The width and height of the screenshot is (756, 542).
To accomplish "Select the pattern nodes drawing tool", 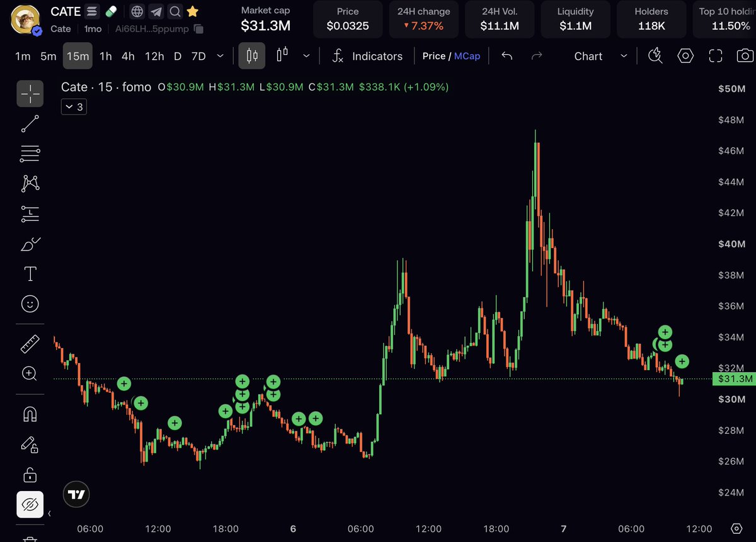I will coord(30,183).
